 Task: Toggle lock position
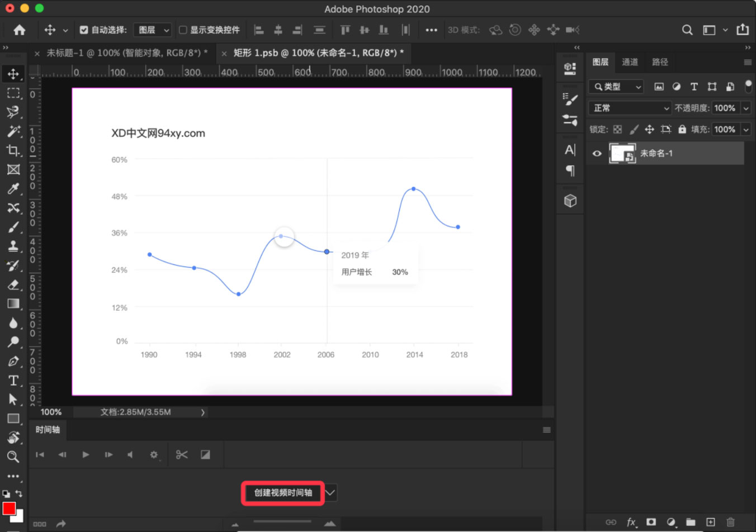pos(649,129)
